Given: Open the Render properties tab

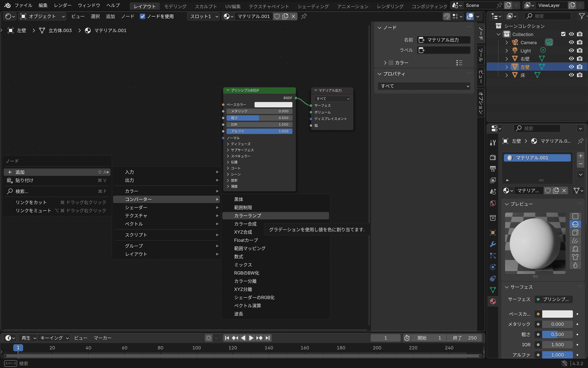Looking at the screenshot, I should click(493, 157).
